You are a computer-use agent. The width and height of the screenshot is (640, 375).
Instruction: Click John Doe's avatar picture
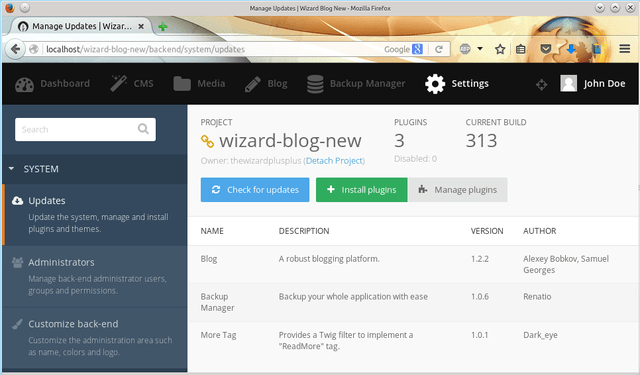[x=569, y=84]
